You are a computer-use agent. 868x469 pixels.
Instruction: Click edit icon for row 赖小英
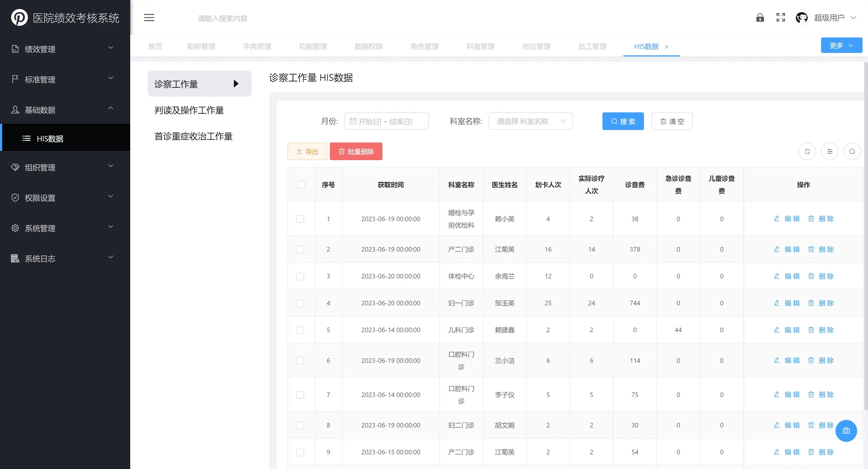click(x=777, y=218)
